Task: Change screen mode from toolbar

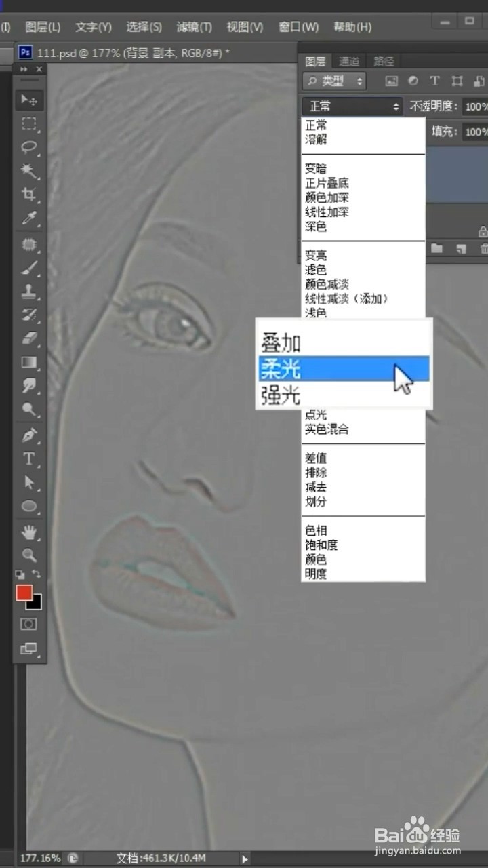Action: click(x=29, y=648)
